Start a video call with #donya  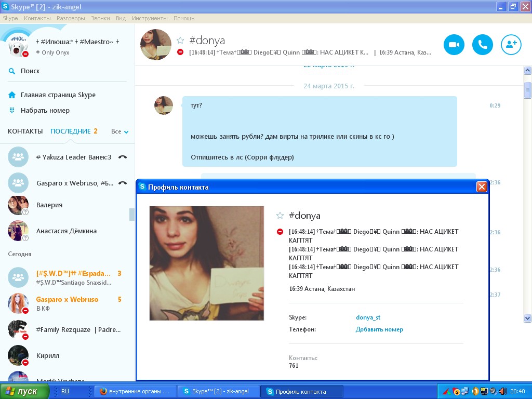coord(454,45)
